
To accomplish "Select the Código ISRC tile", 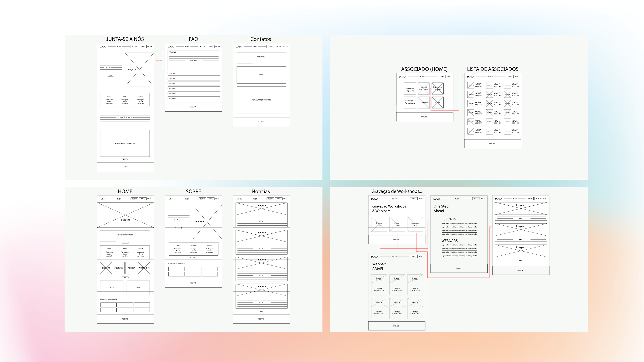I will click(424, 102).
